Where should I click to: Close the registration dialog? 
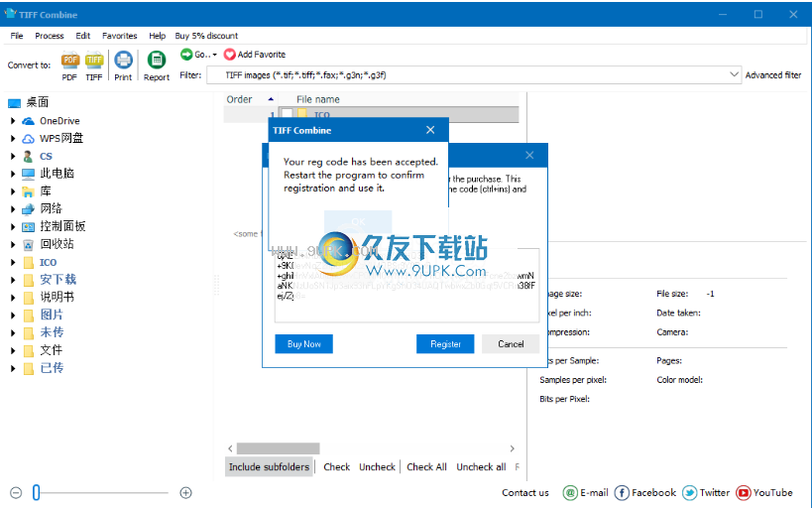click(529, 155)
